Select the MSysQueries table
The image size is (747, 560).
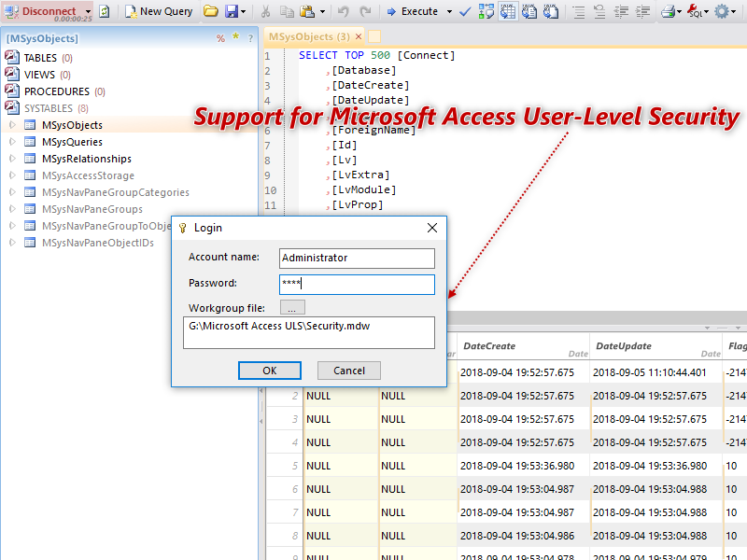73,142
